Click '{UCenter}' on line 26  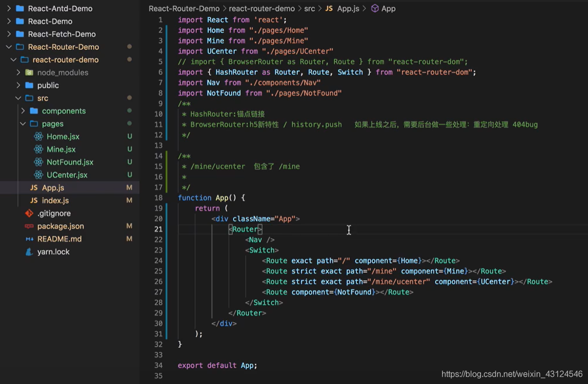[x=496, y=281]
